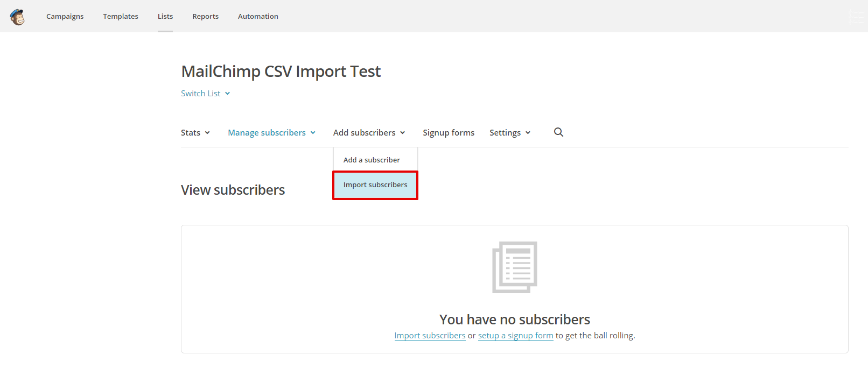Open the Automation section
The width and height of the screenshot is (868, 369).
tap(258, 16)
